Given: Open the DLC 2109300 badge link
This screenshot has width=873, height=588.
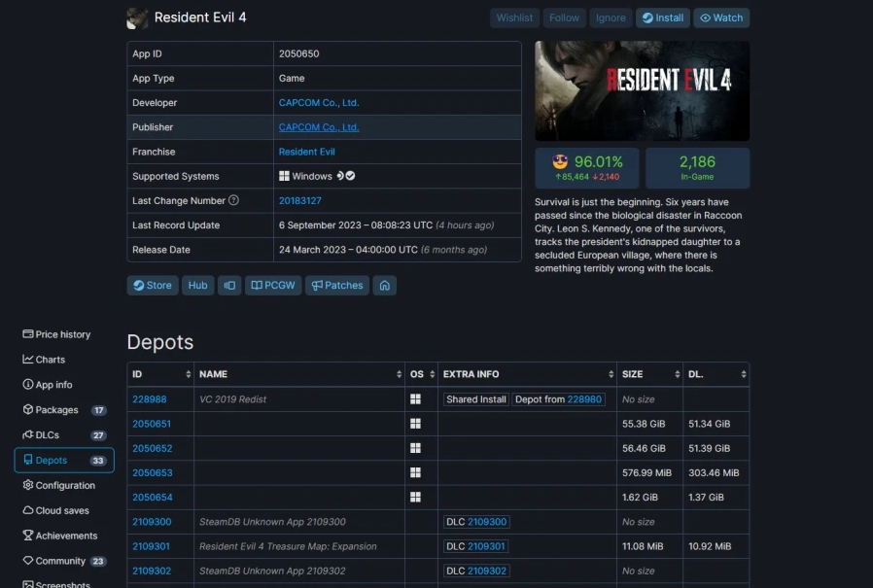Looking at the screenshot, I should (487, 522).
